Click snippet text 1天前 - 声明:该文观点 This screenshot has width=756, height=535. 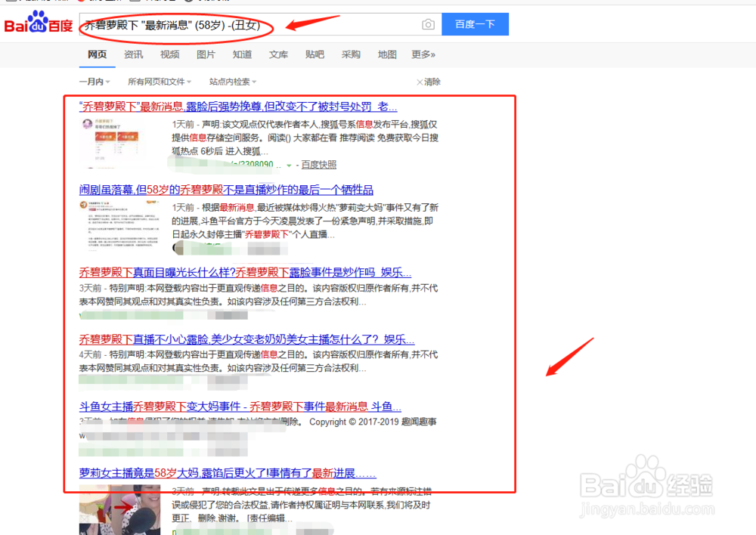[305, 138]
